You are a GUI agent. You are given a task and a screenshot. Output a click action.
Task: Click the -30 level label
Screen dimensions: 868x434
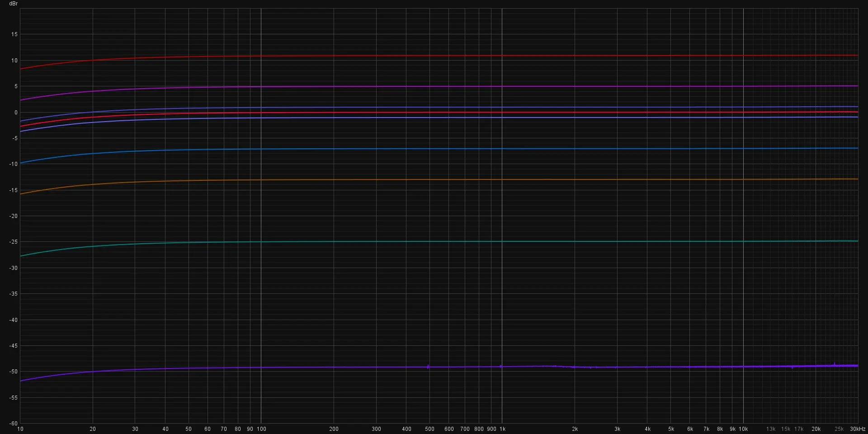[14, 268]
